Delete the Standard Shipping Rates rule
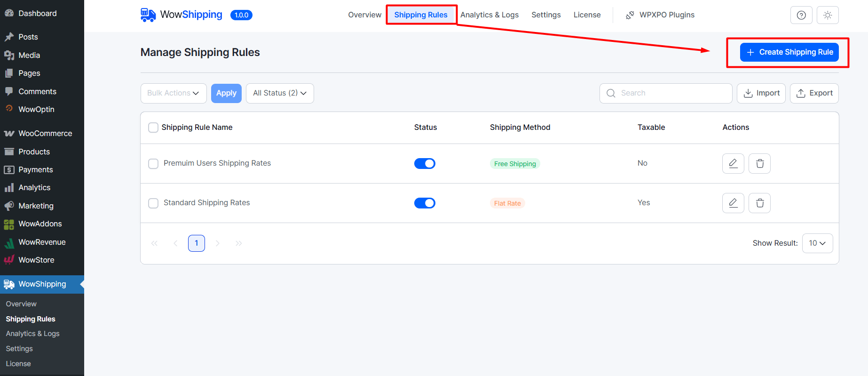 (x=759, y=203)
